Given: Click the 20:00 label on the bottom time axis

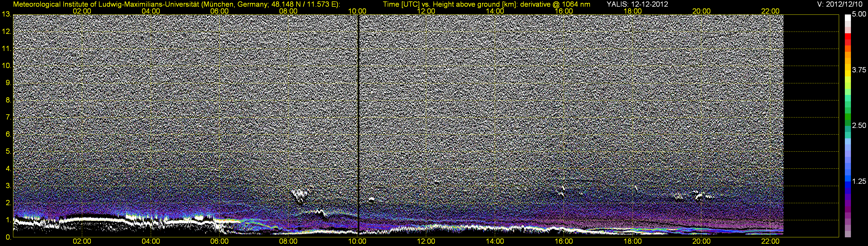Looking at the screenshot, I should 702,241.
